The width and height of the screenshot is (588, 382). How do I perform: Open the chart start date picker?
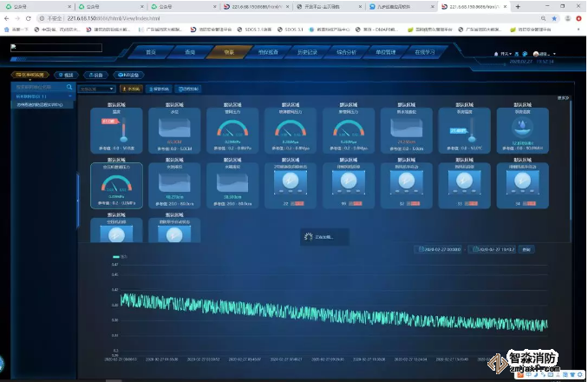pos(441,249)
